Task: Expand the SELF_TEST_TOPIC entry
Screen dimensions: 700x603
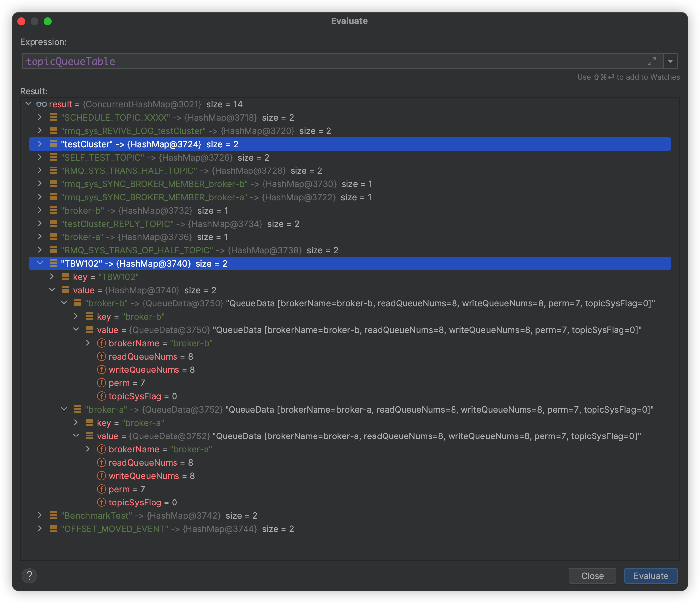Action: [x=40, y=157]
